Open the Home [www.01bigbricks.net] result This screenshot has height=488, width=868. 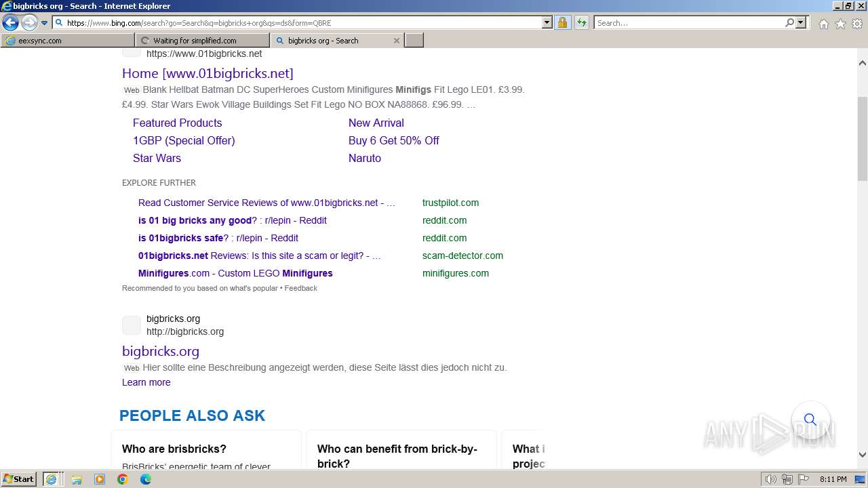(208, 73)
